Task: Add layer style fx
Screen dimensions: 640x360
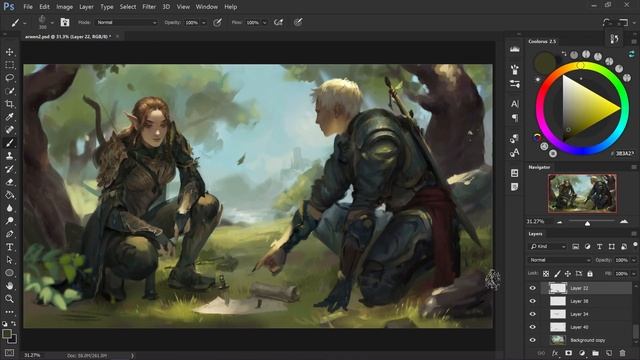Action: point(555,353)
